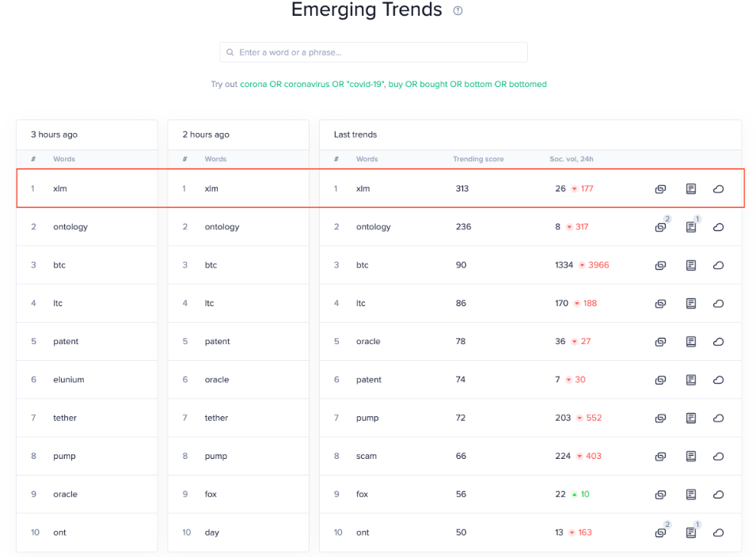The image size is (756, 557).
Task: Click connected words icon for patent row
Action: 660,380
